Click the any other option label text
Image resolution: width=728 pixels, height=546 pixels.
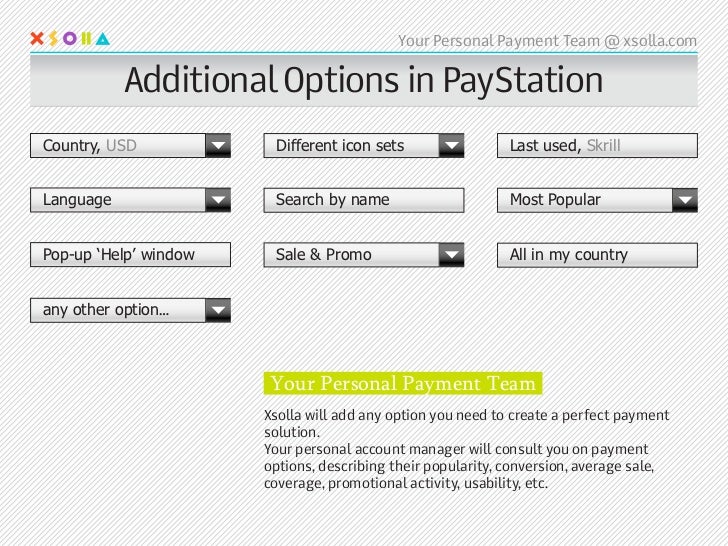click(x=106, y=310)
